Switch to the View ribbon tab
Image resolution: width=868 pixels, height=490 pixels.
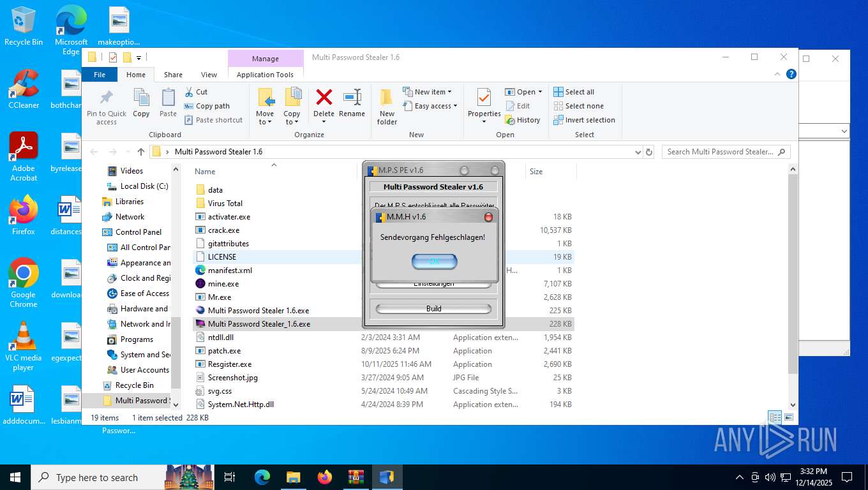coord(209,75)
